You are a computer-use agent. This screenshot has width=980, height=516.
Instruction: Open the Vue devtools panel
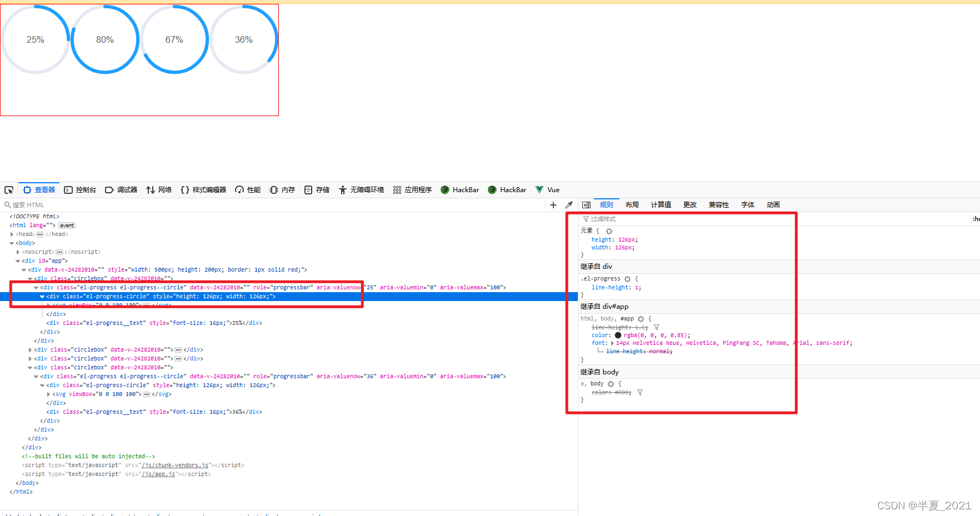(x=547, y=190)
